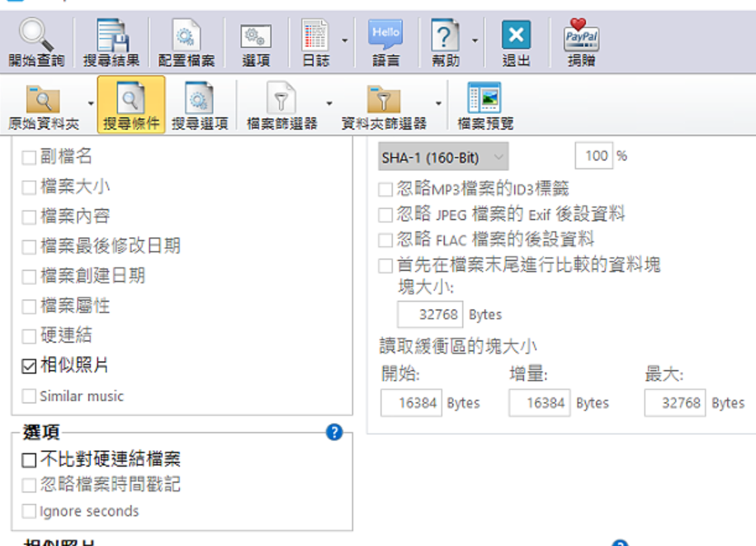
Task: Switch to the 搜尋選項 tab
Action: click(x=200, y=105)
